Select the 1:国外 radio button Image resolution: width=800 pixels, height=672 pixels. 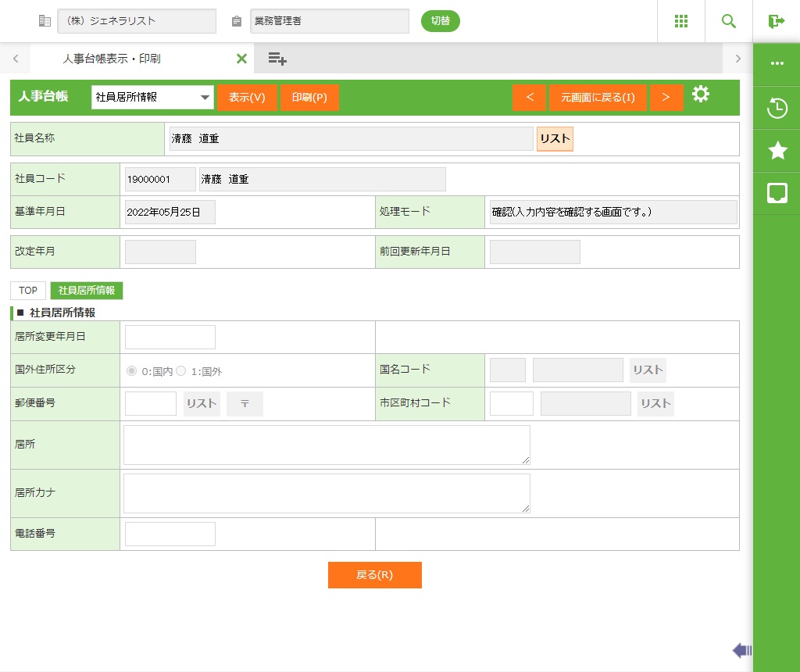coord(181,371)
